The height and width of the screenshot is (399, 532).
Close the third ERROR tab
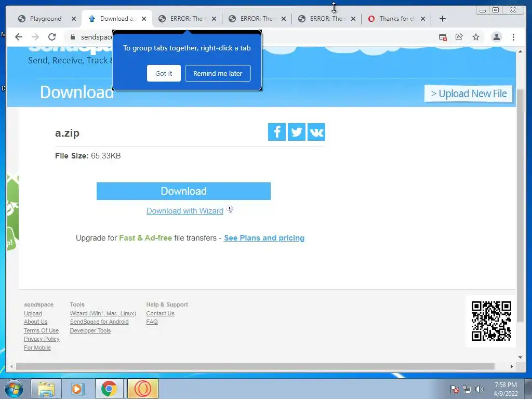click(353, 19)
